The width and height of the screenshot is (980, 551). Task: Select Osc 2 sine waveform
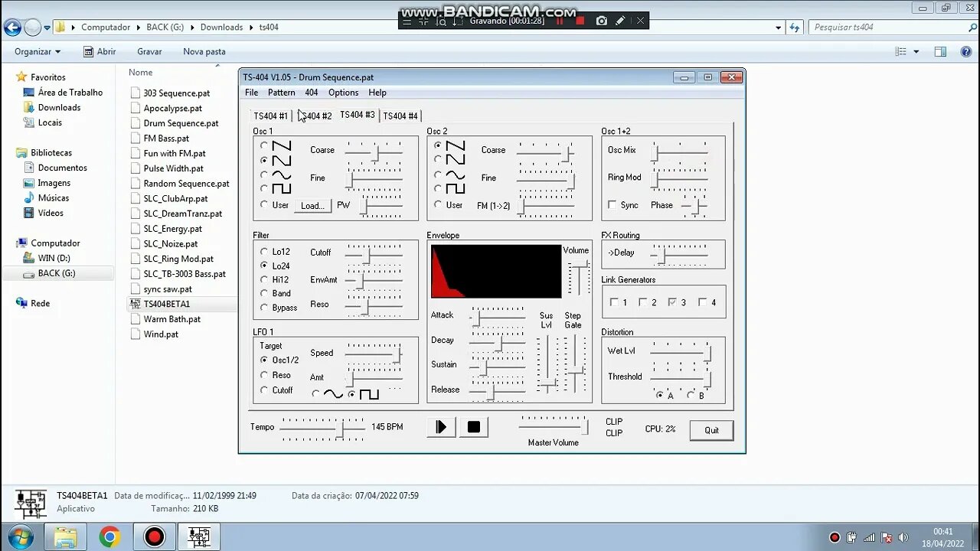pos(438,175)
